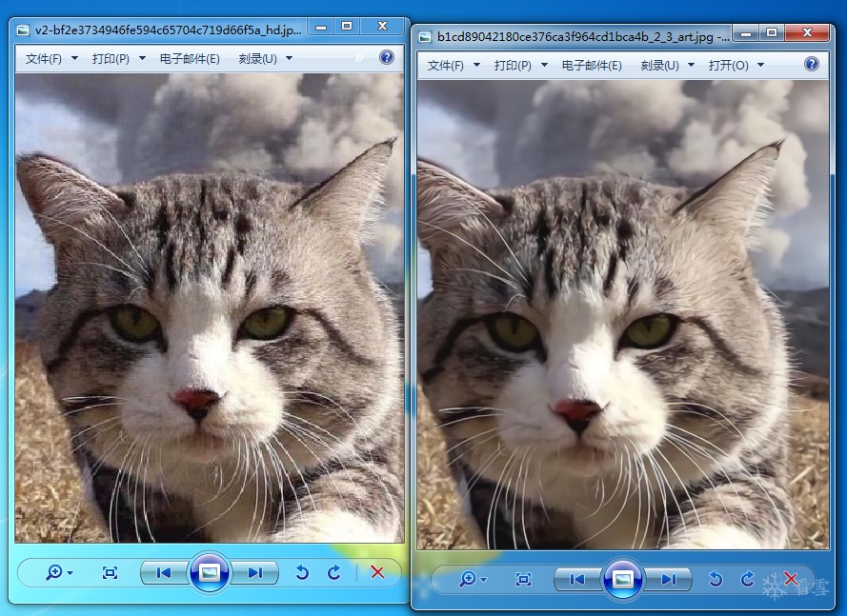Viewport: 847px width, 616px height.
Task: Click left window filename title text
Action: 168,30
